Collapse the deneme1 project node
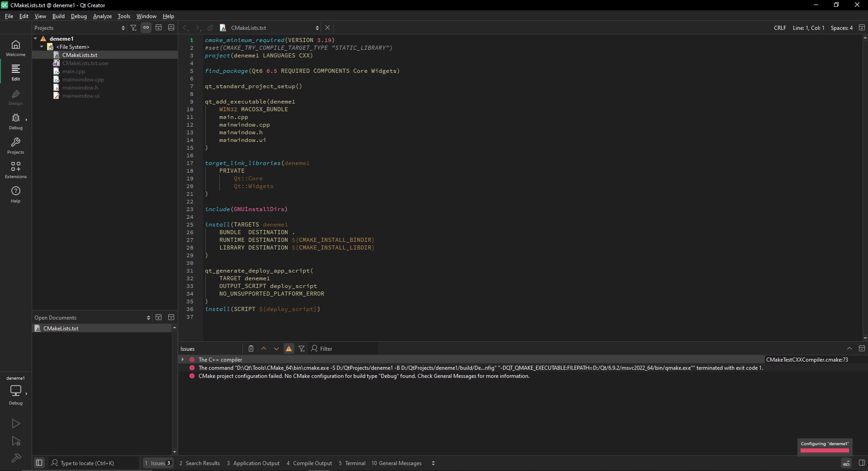 tap(36, 38)
